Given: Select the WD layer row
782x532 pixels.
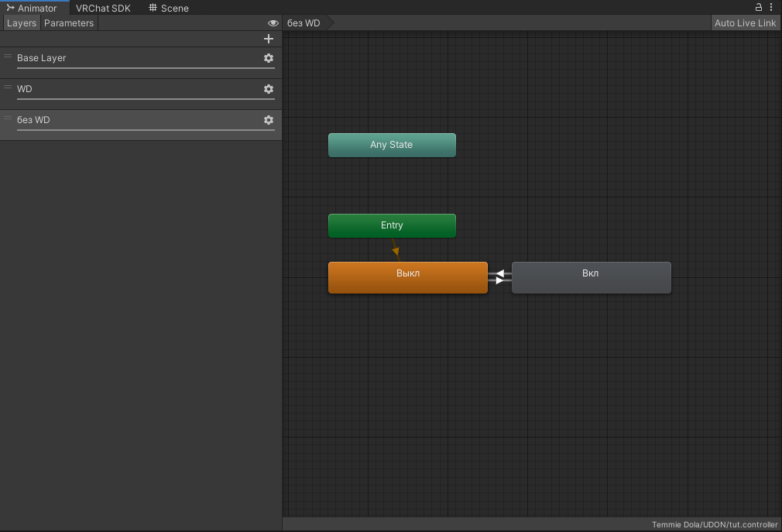Looking at the screenshot, I should tap(139, 89).
